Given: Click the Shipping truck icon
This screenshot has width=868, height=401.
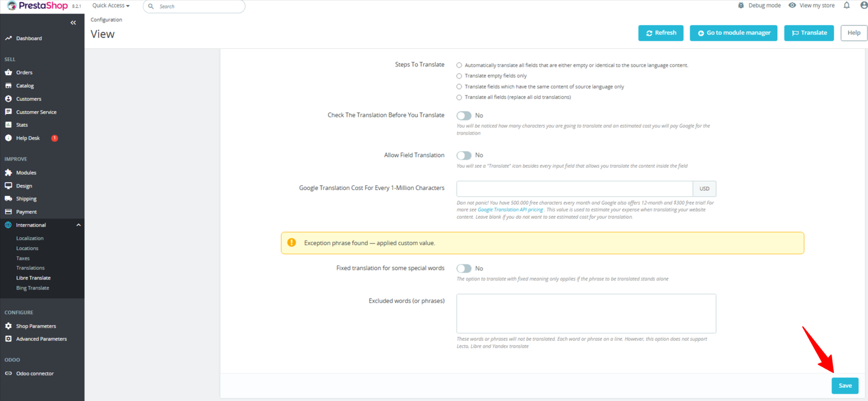Looking at the screenshot, I should pyautogui.click(x=8, y=198).
